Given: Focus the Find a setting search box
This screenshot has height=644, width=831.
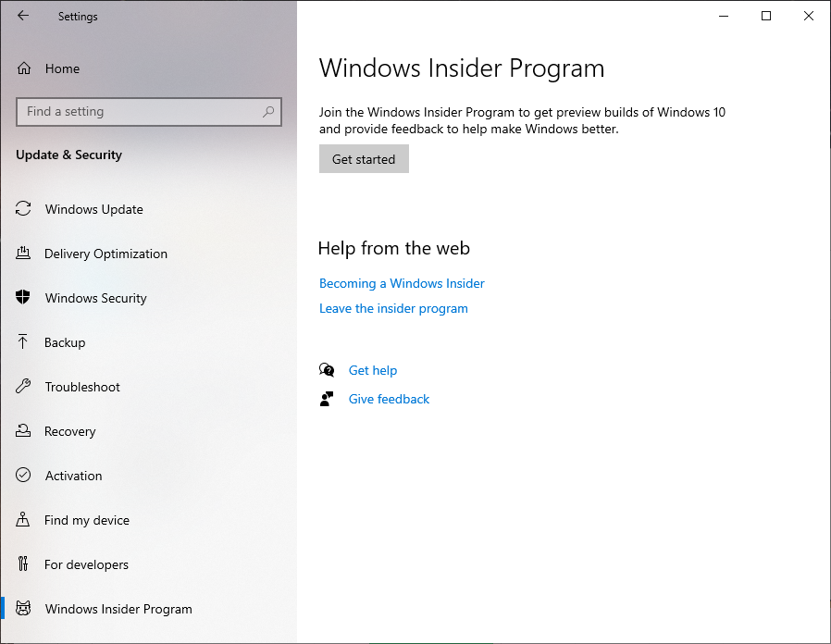Looking at the screenshot, I should pos(149,112).
